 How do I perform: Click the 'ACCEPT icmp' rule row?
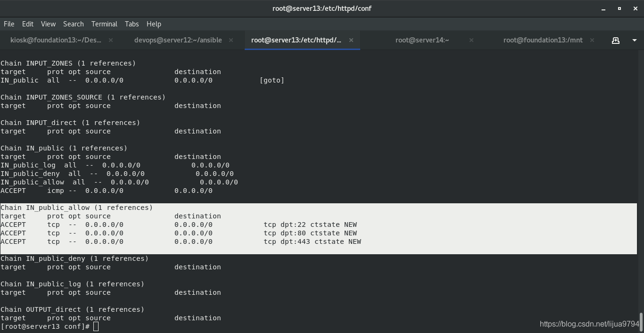click(107, 191)
